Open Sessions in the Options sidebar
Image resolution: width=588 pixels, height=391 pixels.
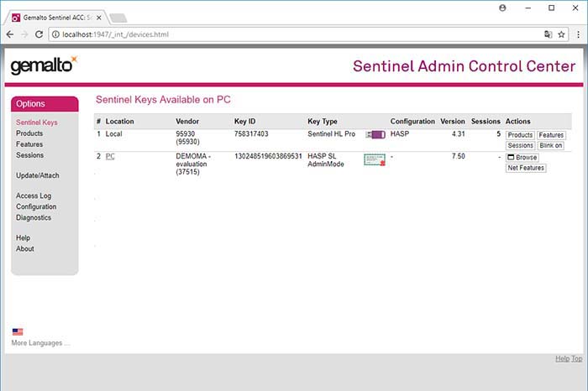point(29,155)
